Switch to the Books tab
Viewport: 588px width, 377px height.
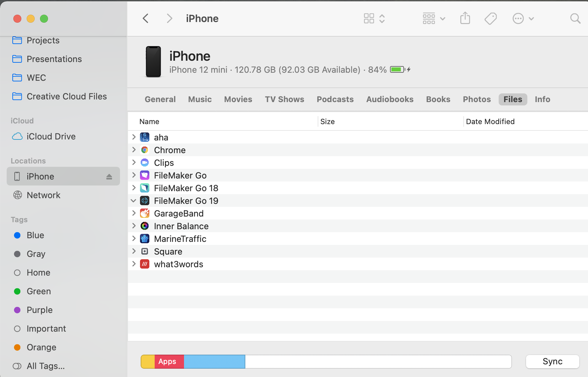(x=438, y=99)
